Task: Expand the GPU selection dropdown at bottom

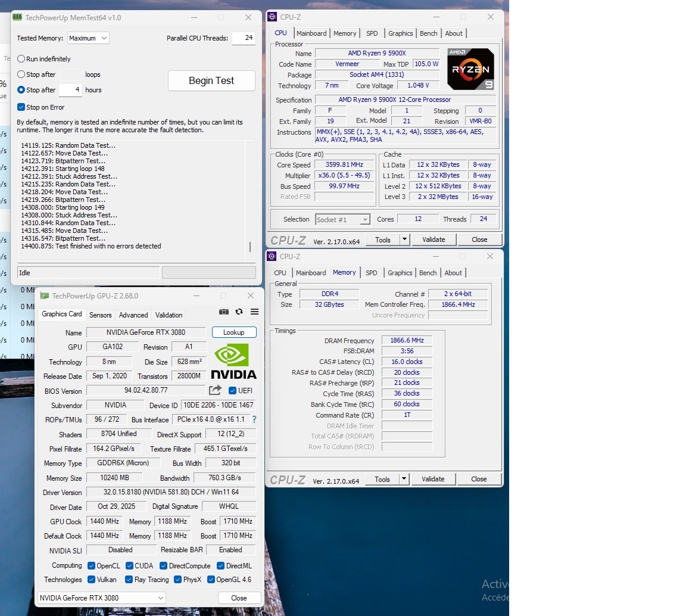Action: click(101, 598)
